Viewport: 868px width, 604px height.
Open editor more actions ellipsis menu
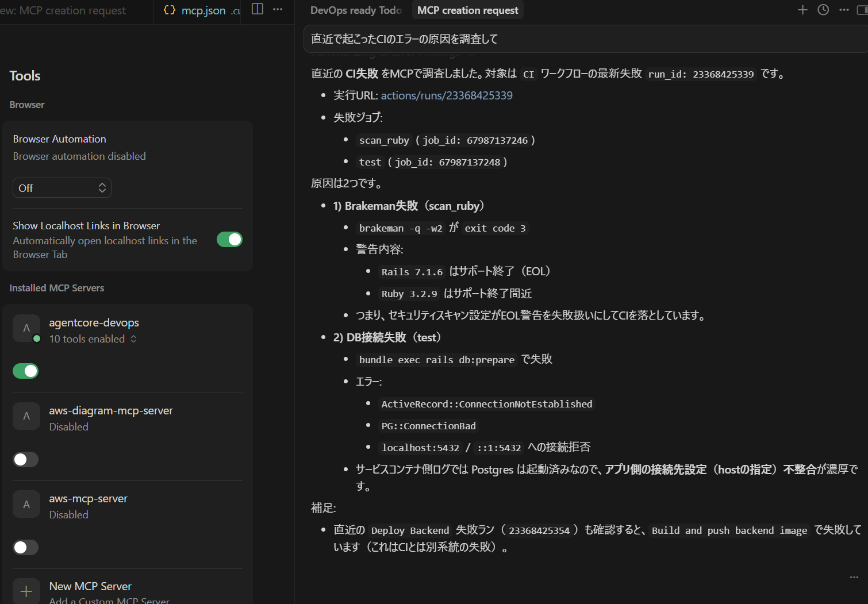coord(278,9)
